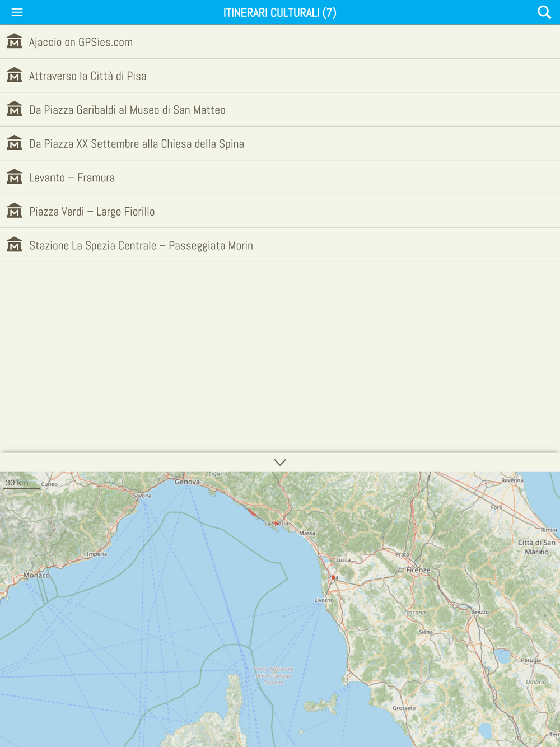Collapse the list with the down chevron
This screenshot has width=560, height=747.
pyautogui.click(x=280, y=463)
